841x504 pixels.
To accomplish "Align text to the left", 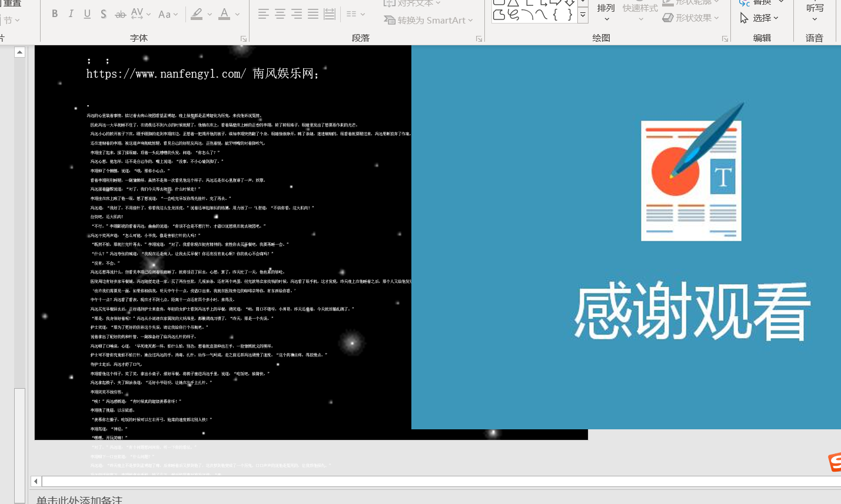I will tap(264, 14).
